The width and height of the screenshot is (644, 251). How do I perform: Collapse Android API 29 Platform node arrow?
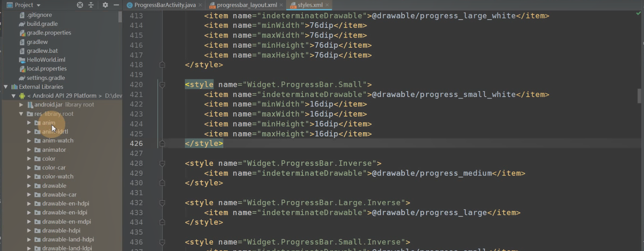click(x=14, y=96)
